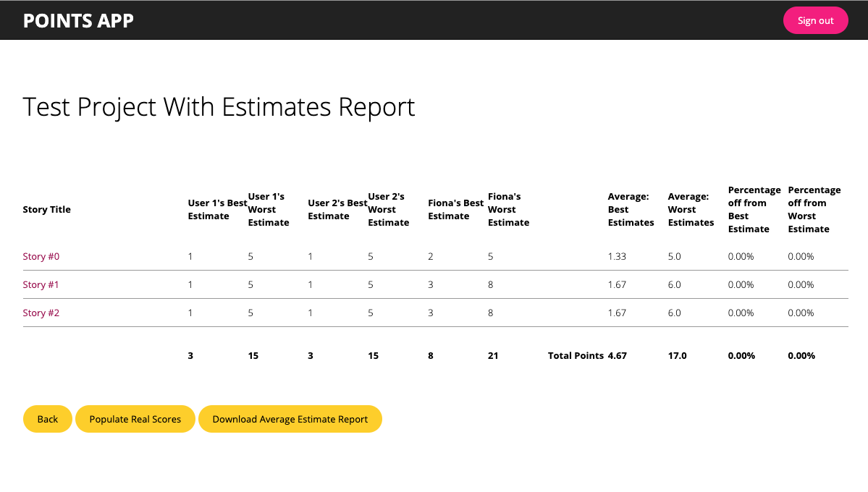
Task: Select Story #1 average worst value 6.0
Action: point(674,284)
